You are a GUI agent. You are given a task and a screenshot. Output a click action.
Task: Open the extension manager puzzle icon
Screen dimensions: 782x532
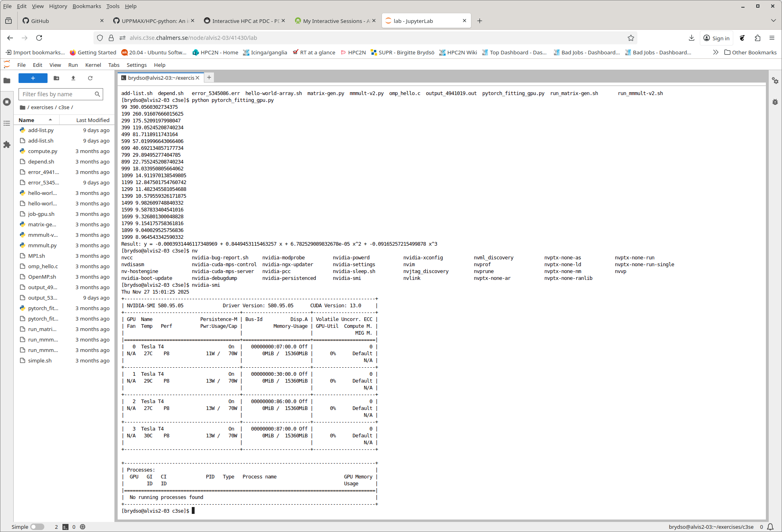click(x=7, y=145)
